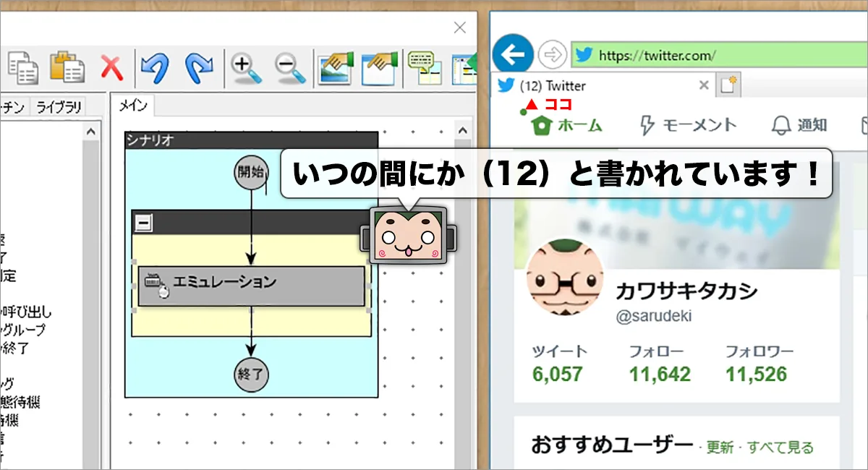Close the (12) Twitter tab
Viewport: 868px width, 470px height.
(x=703, y=85)
